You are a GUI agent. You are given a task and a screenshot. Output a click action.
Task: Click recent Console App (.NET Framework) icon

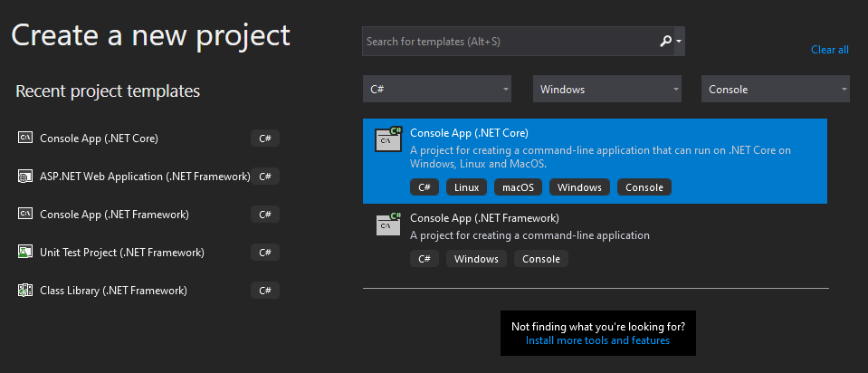25,215
